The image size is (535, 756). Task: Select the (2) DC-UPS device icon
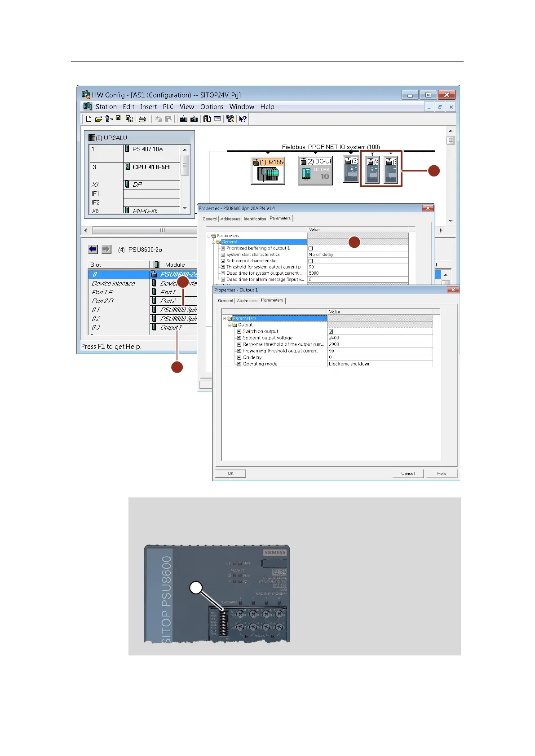(x=315, y=171)
